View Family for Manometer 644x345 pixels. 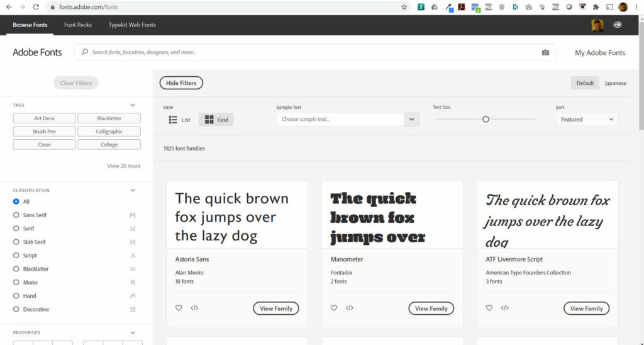click(431, 308)
